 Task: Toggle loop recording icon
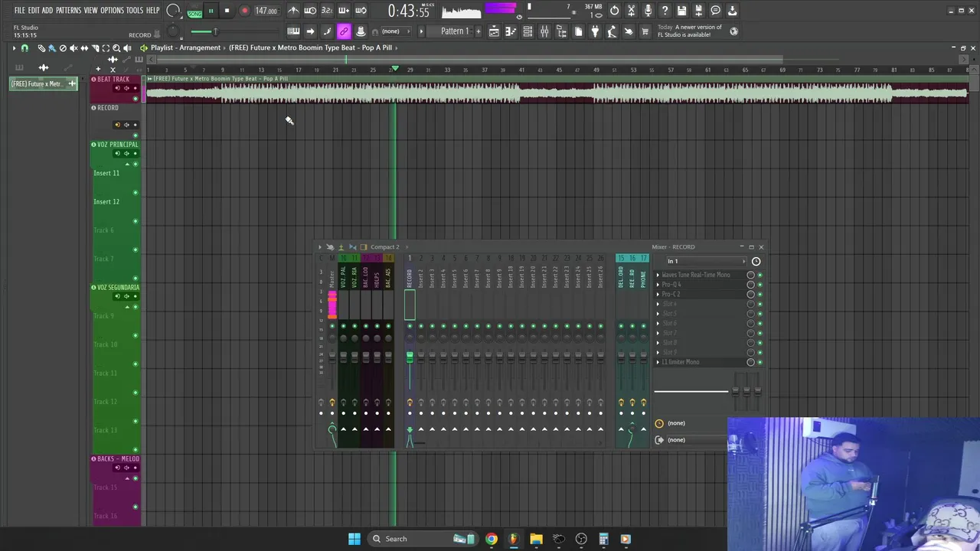click(x=361, y=11)
